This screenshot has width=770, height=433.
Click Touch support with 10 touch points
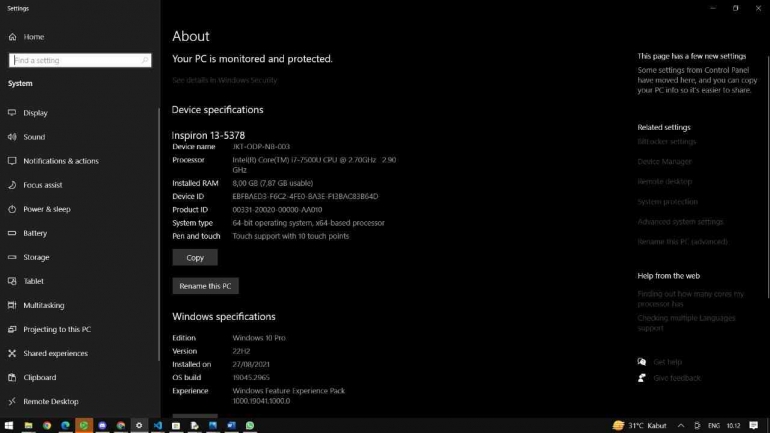coord(291,236)
